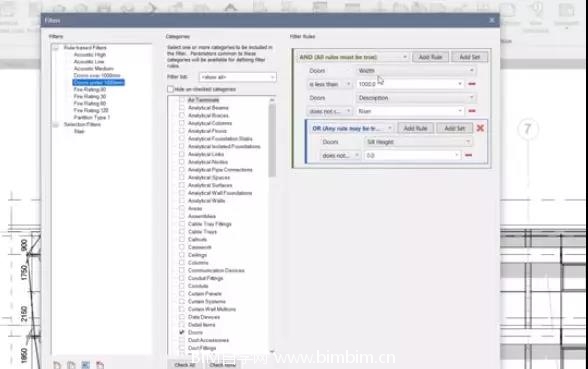This screenshot has width=588, height=369.
Task: Check the Data Devices category
Action: (x=182, y=317)
